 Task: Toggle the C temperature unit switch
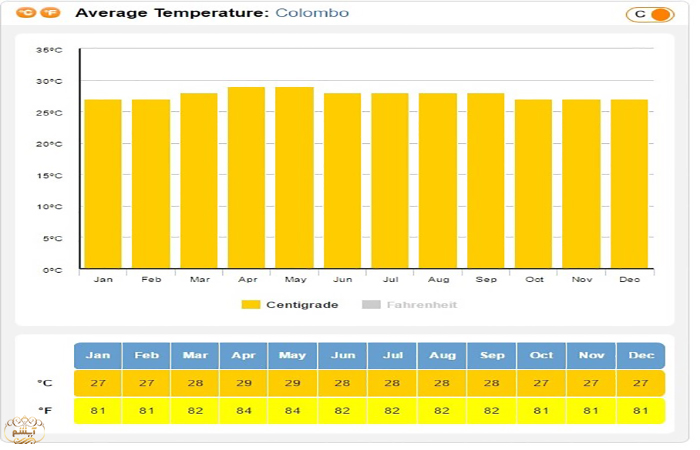click(650, 14)
